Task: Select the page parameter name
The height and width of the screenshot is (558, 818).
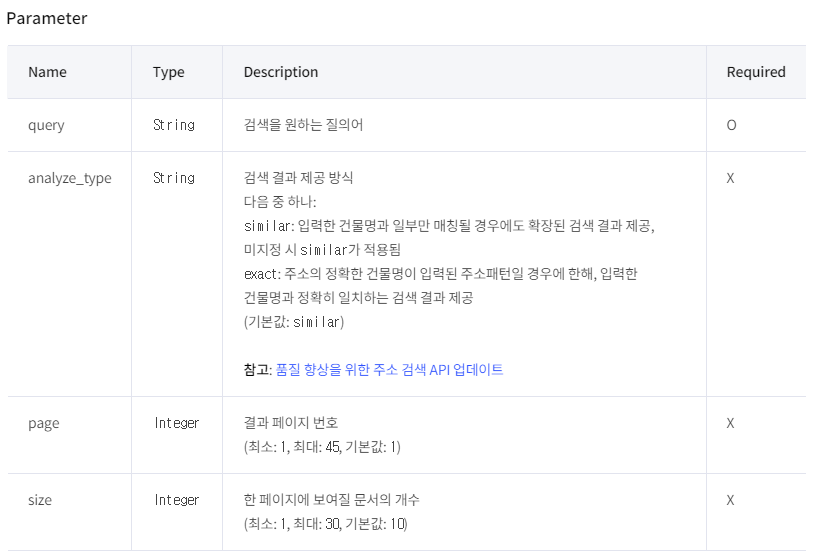Action: [x=44, y=423]
